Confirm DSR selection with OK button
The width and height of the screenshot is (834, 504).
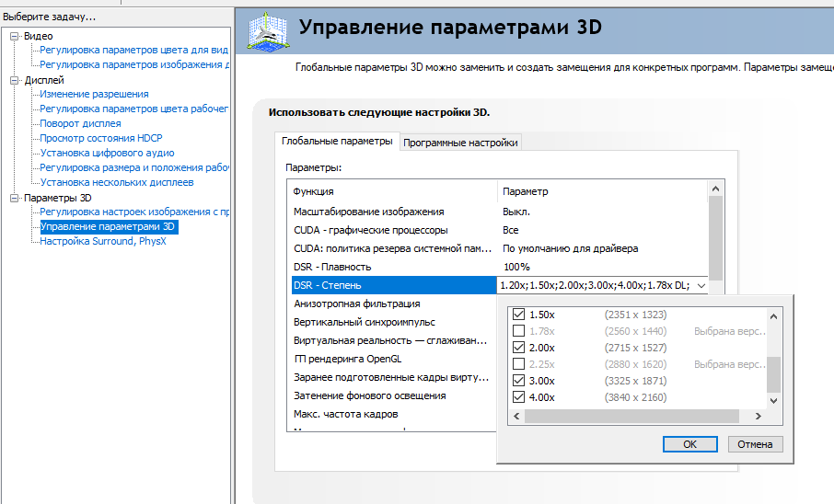click(689, 444)
